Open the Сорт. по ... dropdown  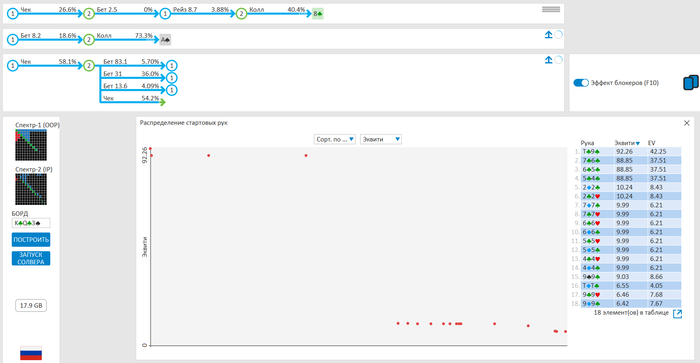pyautogui.click(x=334, y=139)
